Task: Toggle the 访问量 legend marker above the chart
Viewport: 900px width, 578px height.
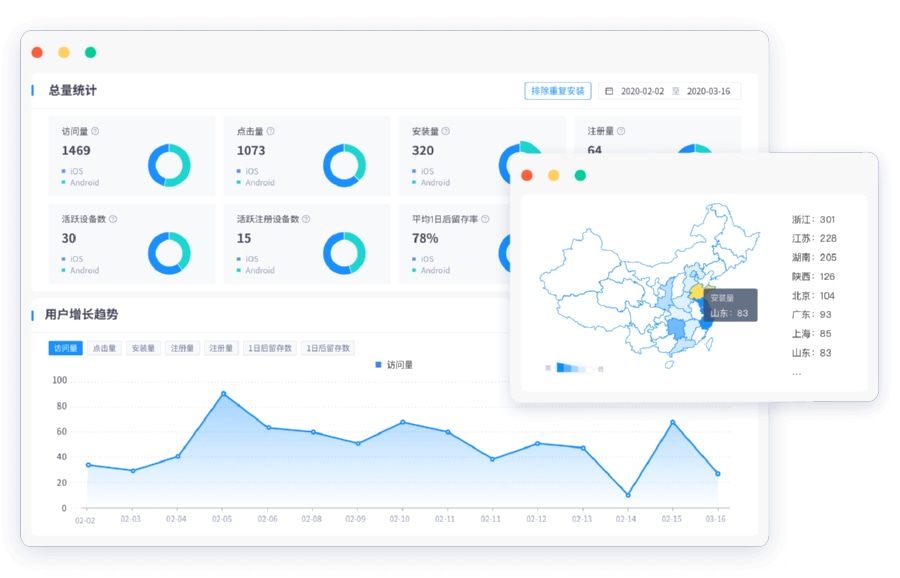Action: (x=378, y=365)
